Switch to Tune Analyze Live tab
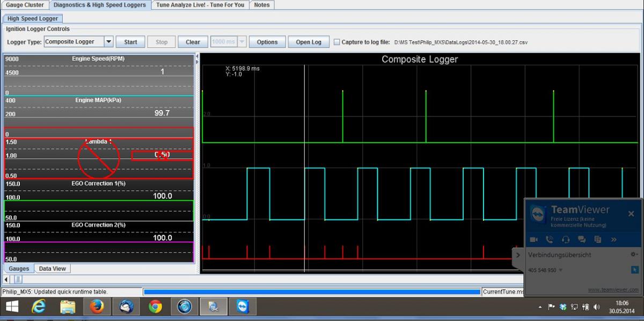Viewport: 644px width, 321px height. pos(200,5)
